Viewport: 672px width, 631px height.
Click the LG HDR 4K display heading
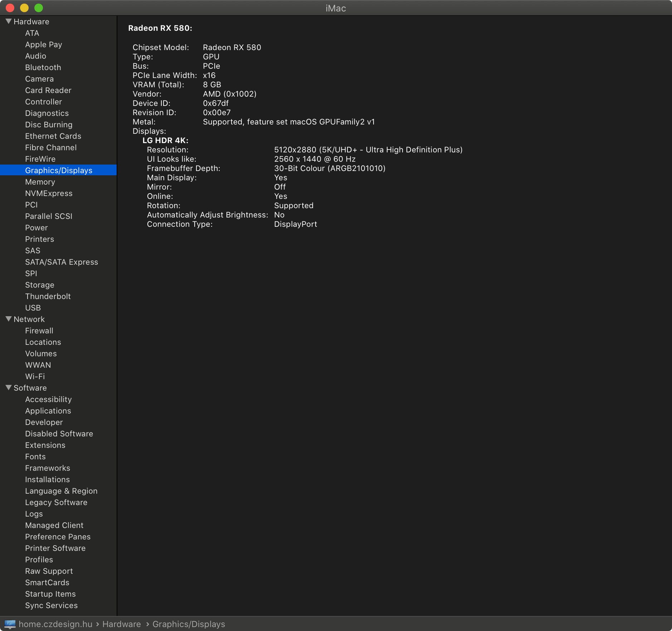pos(165,141)
